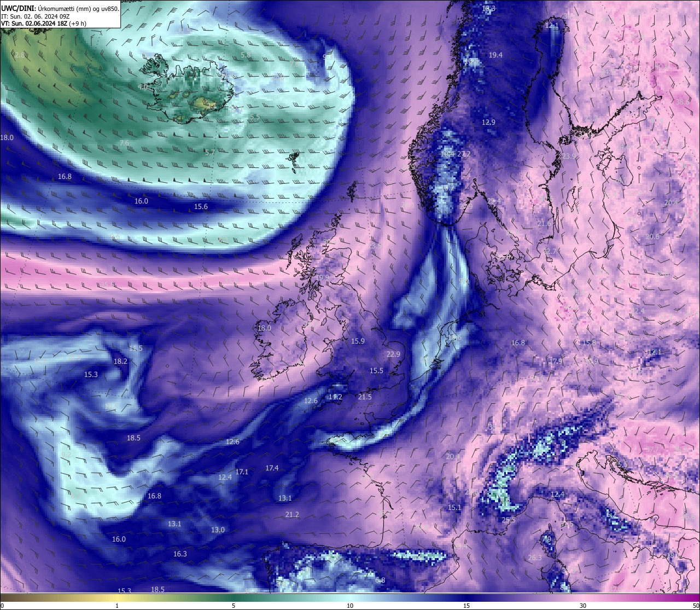Viewport: 700px width, 610px height.
Task: Click the 13.0 value label northwest of Spain
Action: [x=218, y=530]
